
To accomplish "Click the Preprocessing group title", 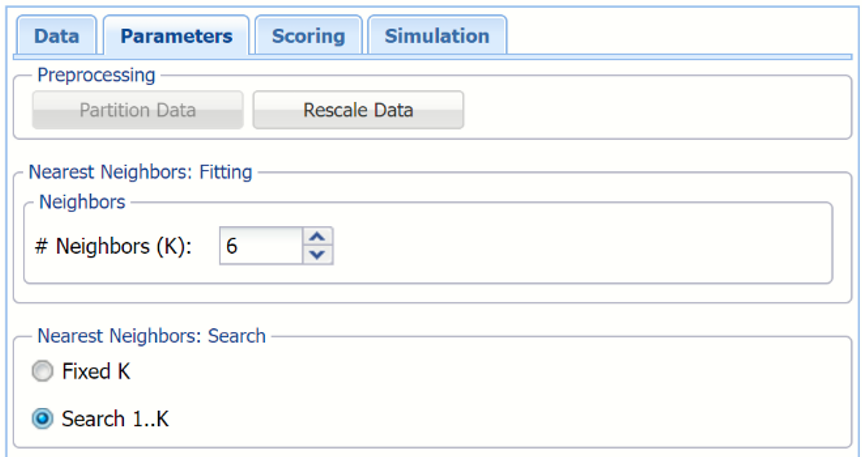I will pos(96,75).
